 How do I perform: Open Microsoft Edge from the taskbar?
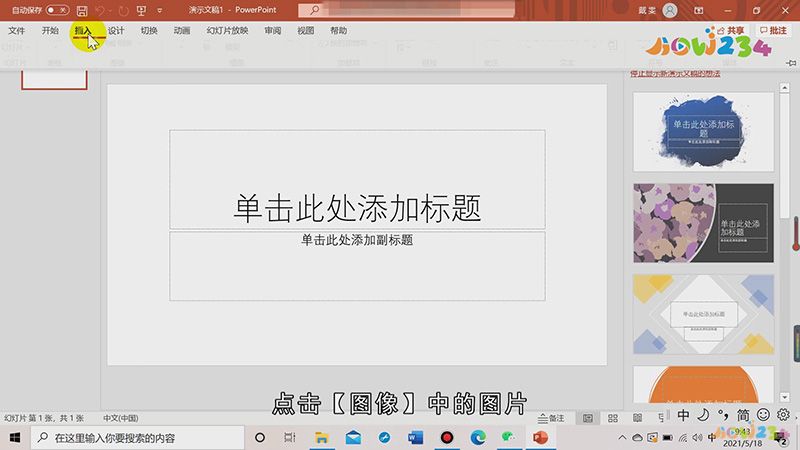(x=478, y=437)
